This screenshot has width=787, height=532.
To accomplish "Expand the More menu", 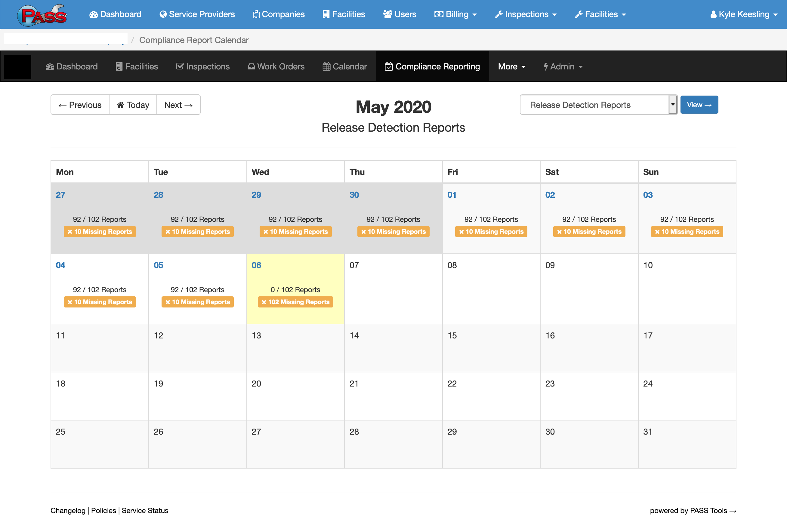I will click(x=511, y=66).
